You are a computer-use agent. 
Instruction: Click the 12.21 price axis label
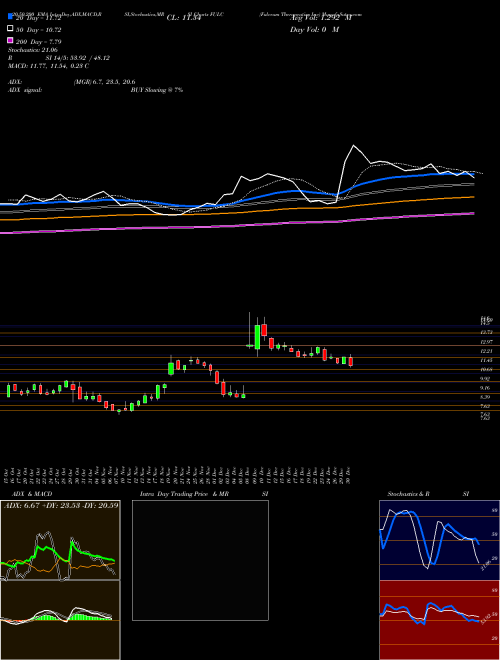tap(488, 351)
